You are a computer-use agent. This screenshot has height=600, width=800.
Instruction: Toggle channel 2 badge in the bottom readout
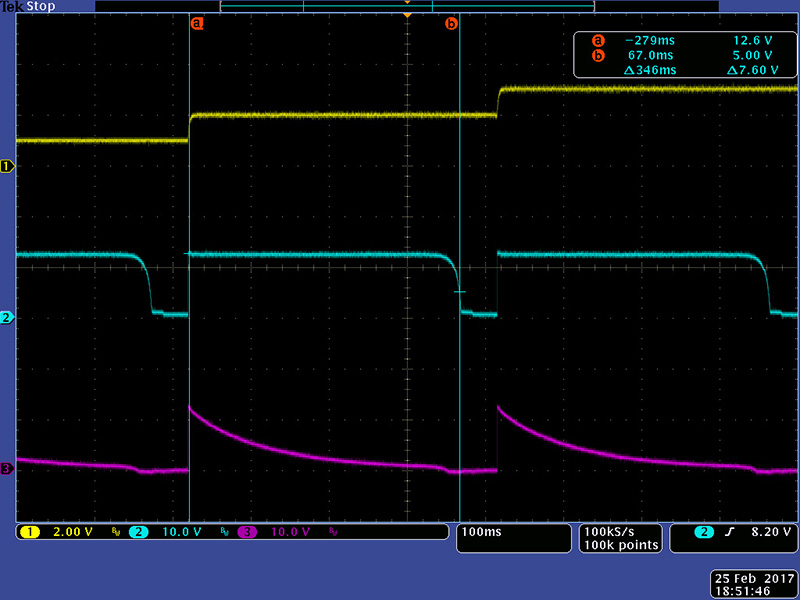138,532
